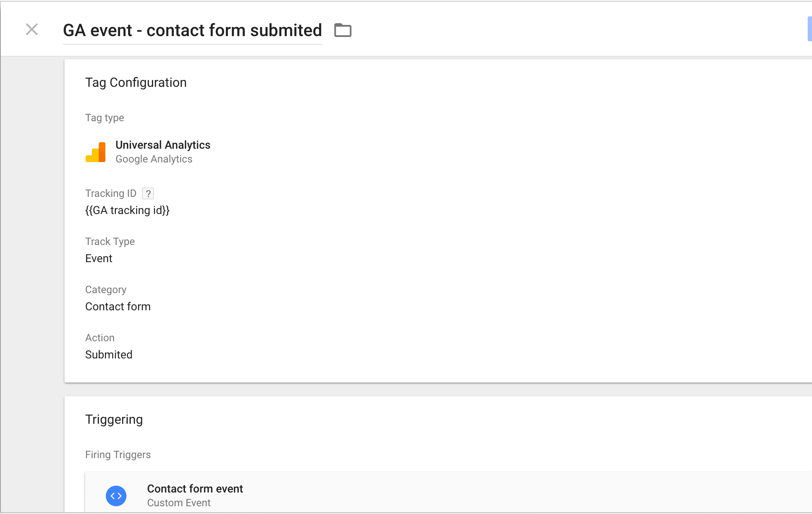
Task: Close the tag editor with X icon
Action: tap(32, 30)
